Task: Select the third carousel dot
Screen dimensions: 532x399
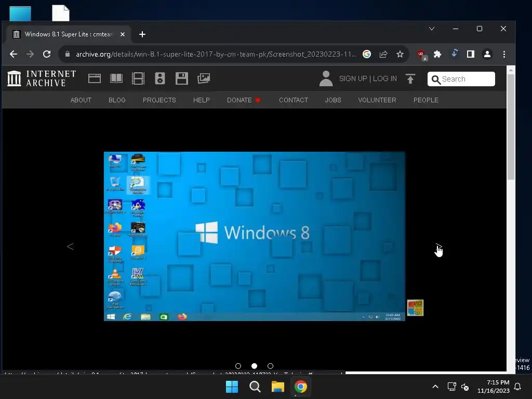Action: (x=270, y=366)
